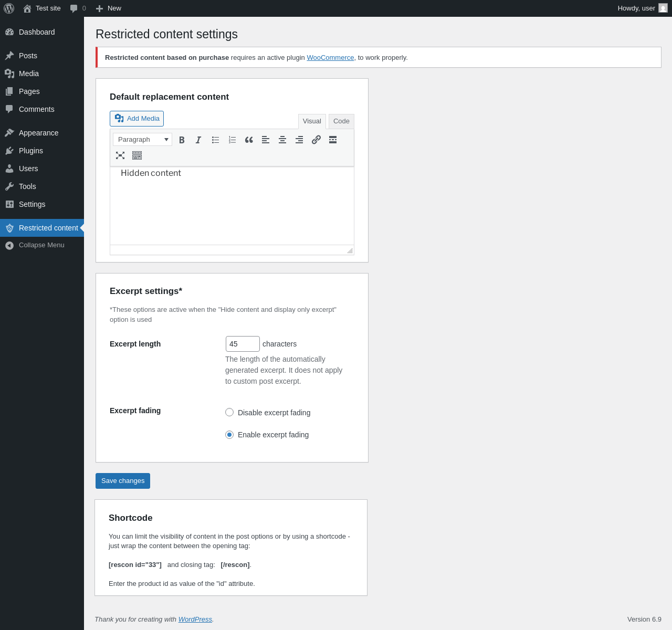
Task: Click the Pages icon in sidebar
Action: coord(9,91)
